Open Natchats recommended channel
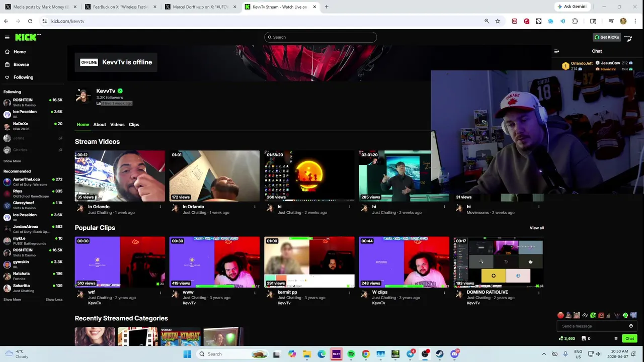The image size is (644, 362). pos(33,276)
